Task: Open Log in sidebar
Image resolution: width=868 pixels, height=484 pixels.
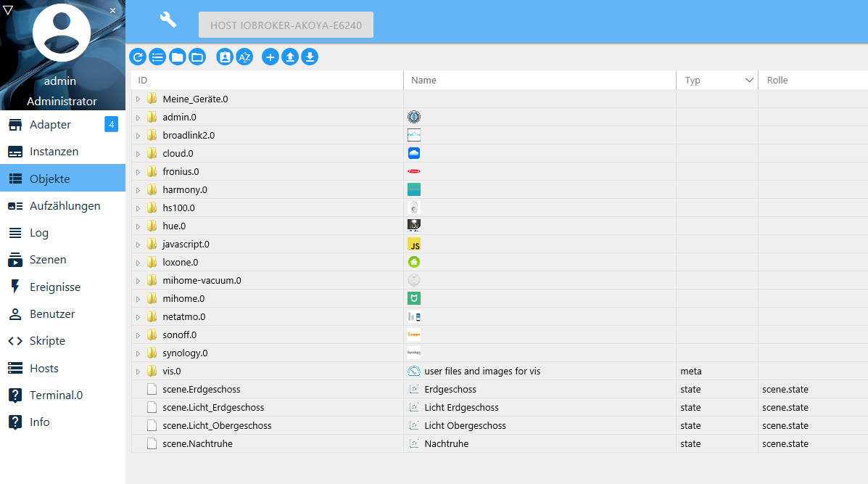Action: (62, 233)
